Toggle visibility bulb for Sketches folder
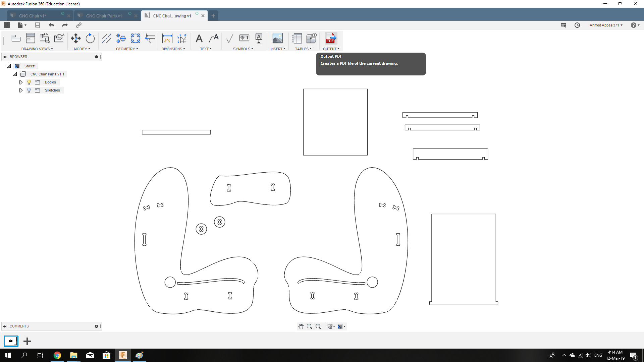The image size is (644, 362). [29, 90]
